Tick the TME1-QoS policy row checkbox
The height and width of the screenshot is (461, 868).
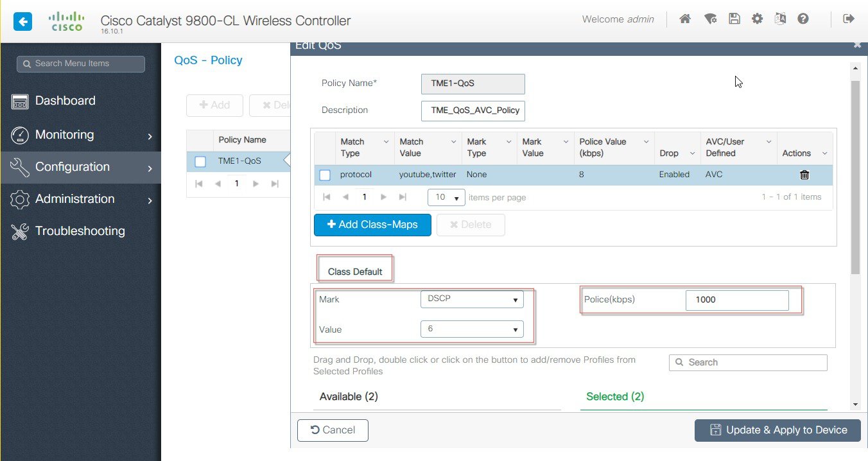click(x=200, y=162)
